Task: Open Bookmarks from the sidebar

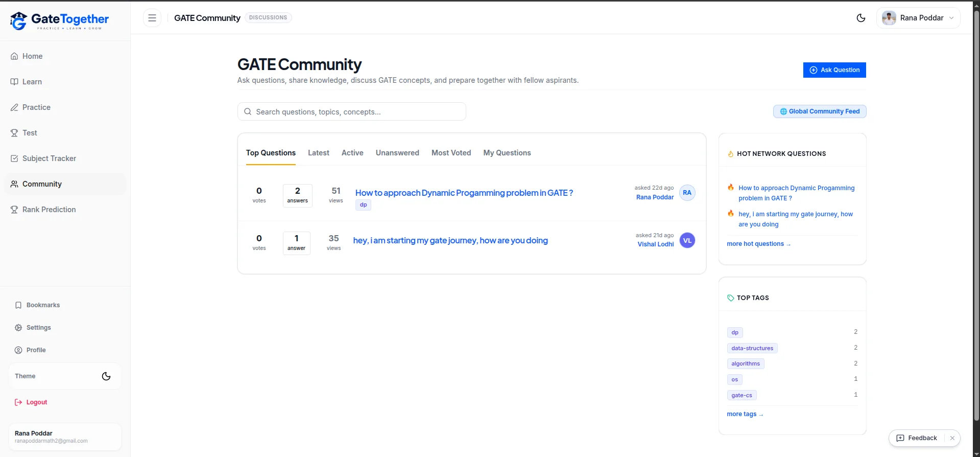Action: (x=65, y=305)
